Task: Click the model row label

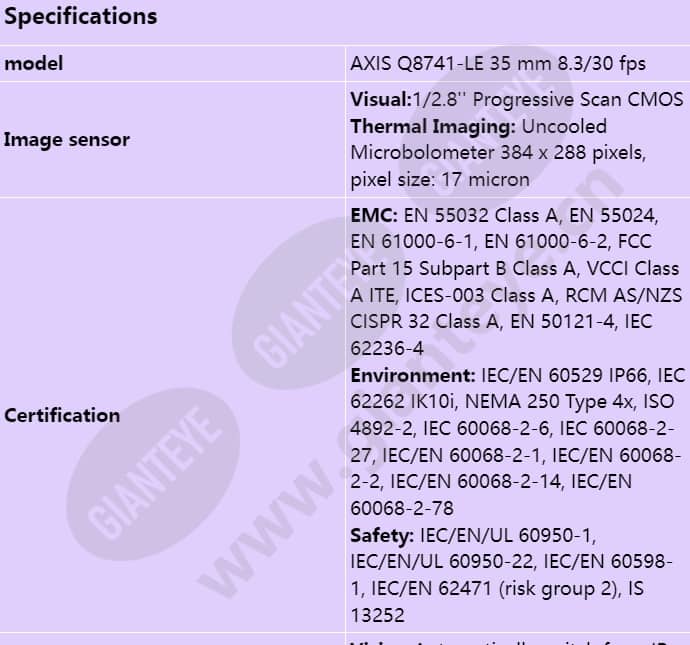Action: click(x=34, y=63)
